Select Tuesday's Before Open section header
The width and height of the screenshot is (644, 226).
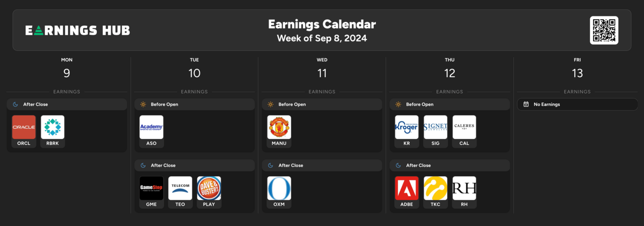click(194, 105)
